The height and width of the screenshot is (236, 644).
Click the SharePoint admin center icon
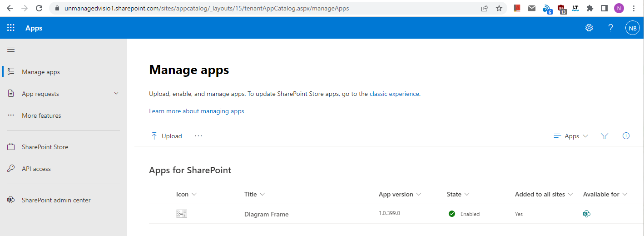11,200
